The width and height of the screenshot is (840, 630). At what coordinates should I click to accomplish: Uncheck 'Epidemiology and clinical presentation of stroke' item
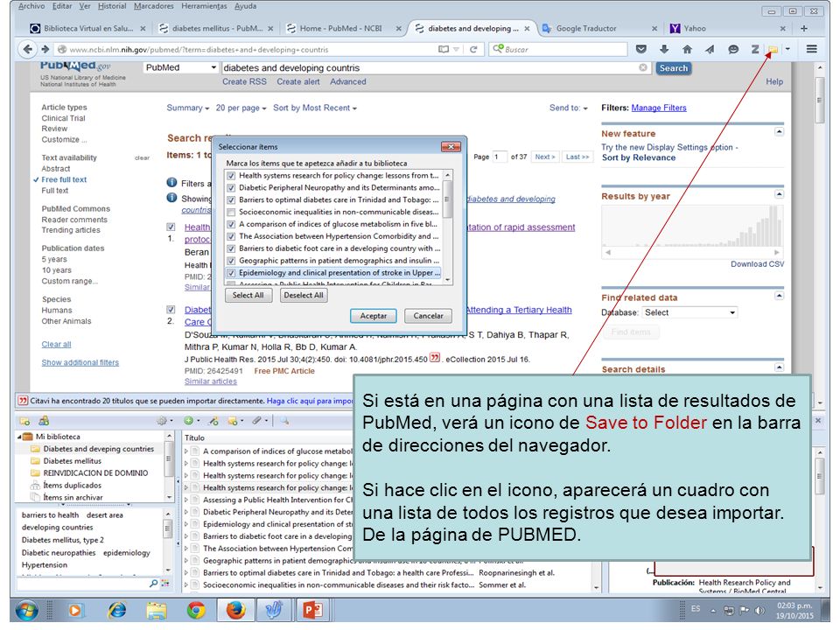pyautogui.click(x=231, y=273)
